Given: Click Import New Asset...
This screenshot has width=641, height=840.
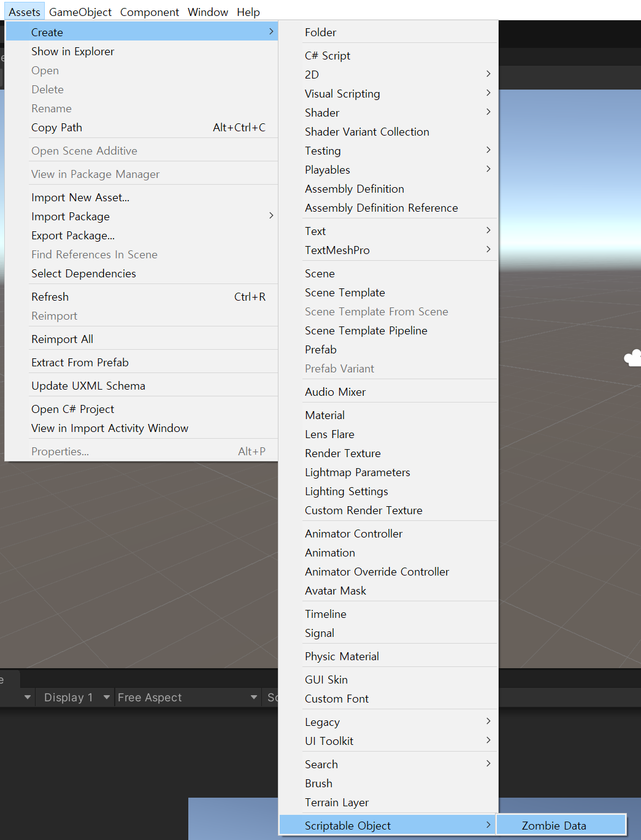Looking at the screenshot, I should [80, 197].
